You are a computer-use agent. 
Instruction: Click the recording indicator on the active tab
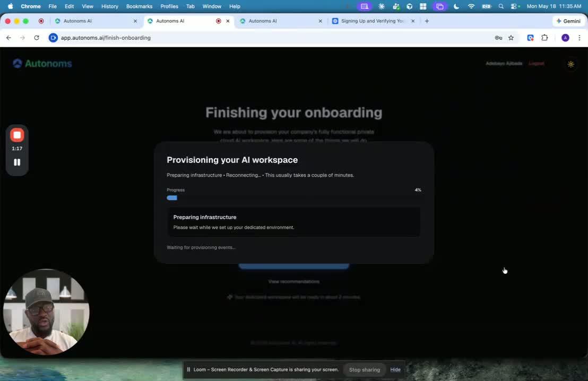218,21
